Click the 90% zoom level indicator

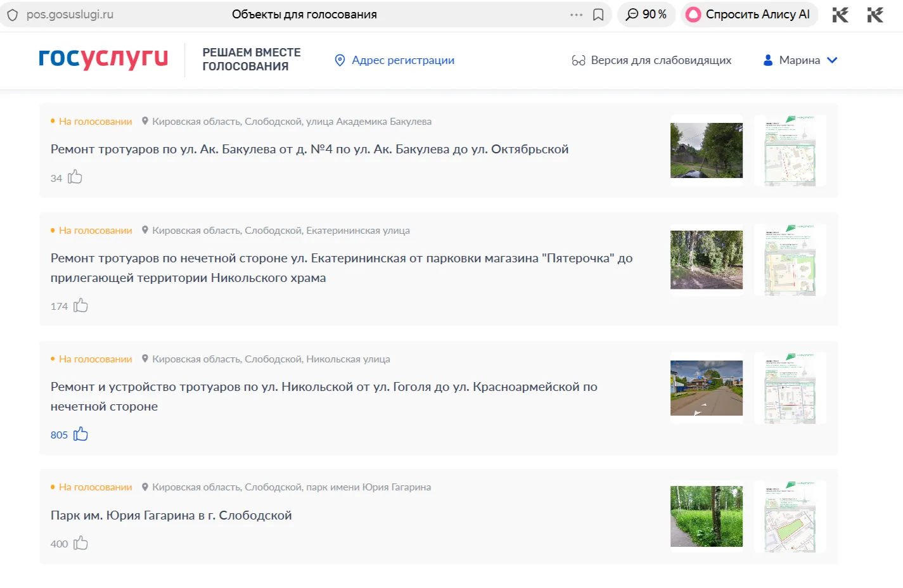click(646, 14)
